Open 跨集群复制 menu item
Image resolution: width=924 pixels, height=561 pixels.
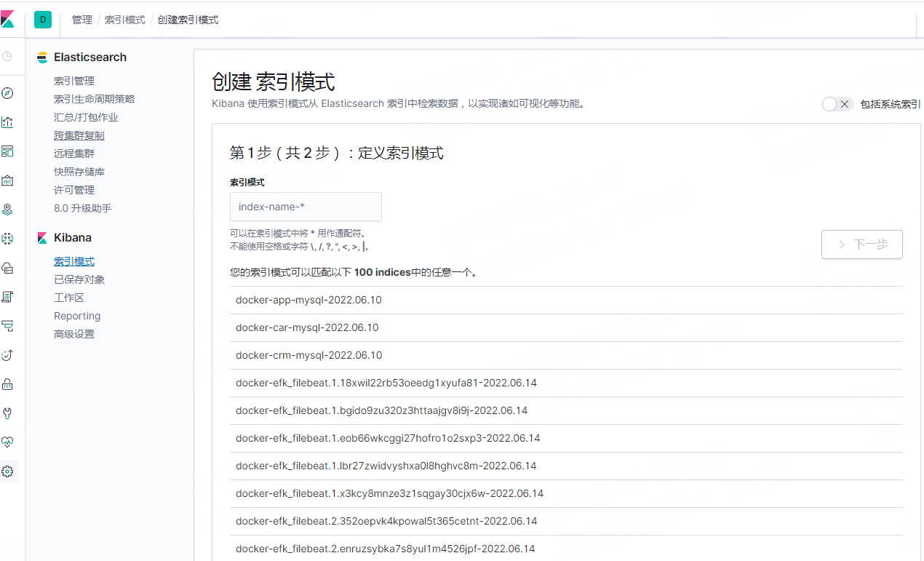[79, 135]
